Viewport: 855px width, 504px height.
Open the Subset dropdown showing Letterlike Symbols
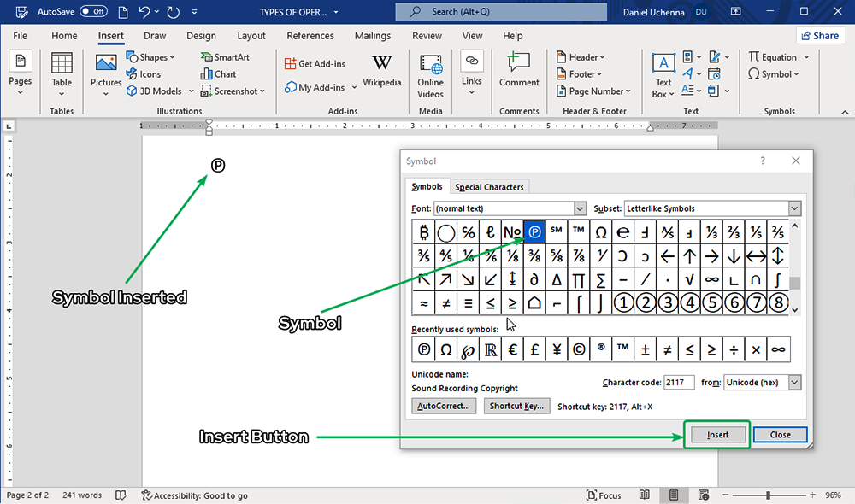794,208
